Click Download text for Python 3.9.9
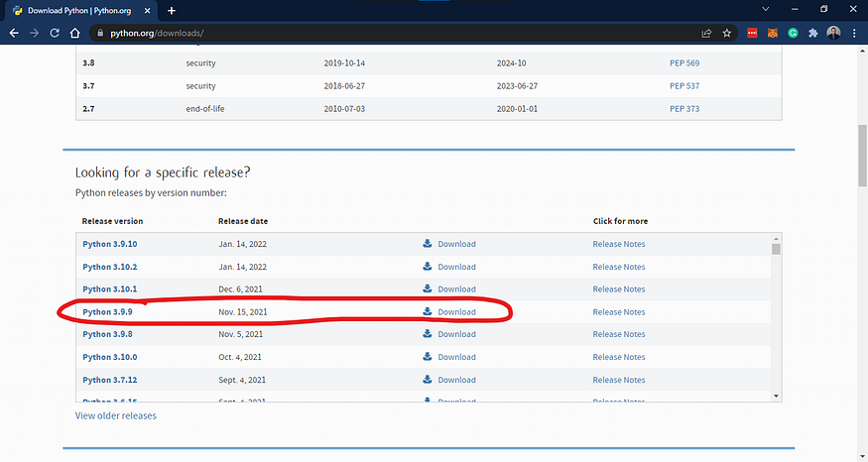Screen dimensions: 868x462 click(456, 312)
